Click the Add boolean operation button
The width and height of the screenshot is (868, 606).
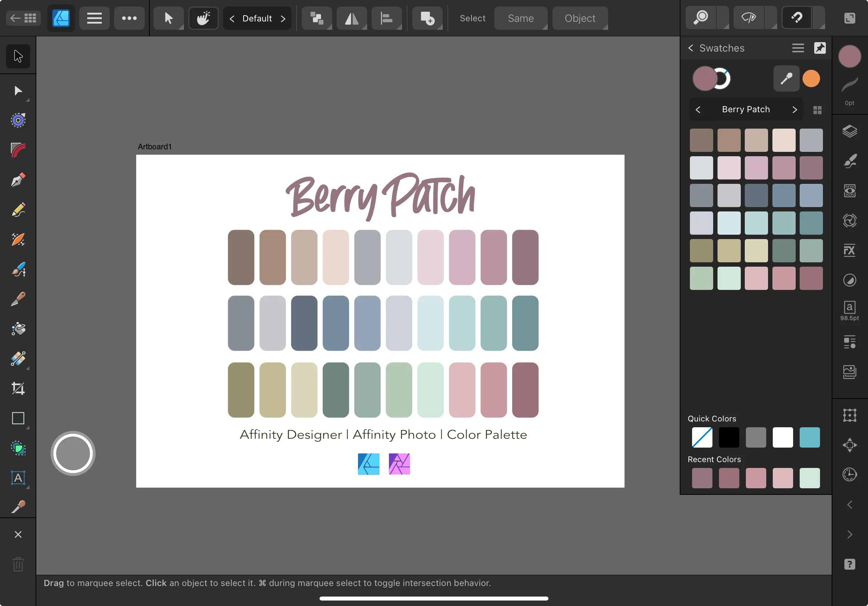click(427, 18)
